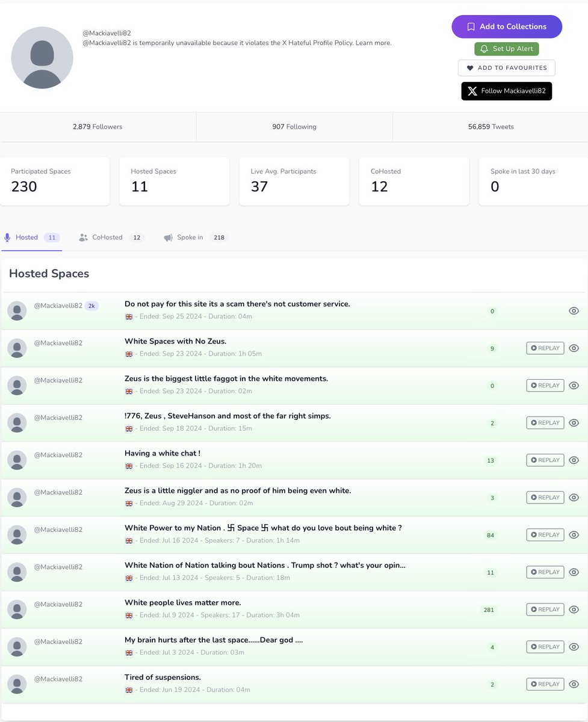Click UK flag on Sep 25 2024 row
Viewport: 588px width, 722px height.
(x=129, y=317)
